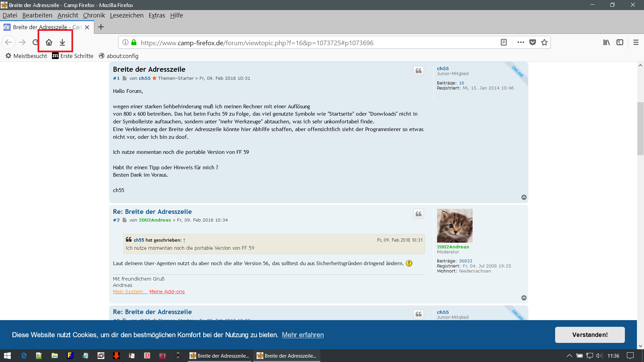Show hidden system tray icons

coord(569,356)
